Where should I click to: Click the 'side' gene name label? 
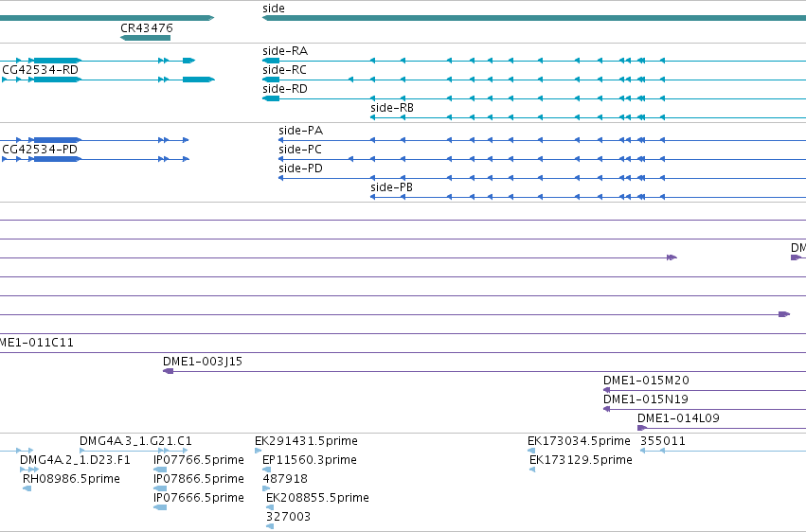click(x=274, y=9)
